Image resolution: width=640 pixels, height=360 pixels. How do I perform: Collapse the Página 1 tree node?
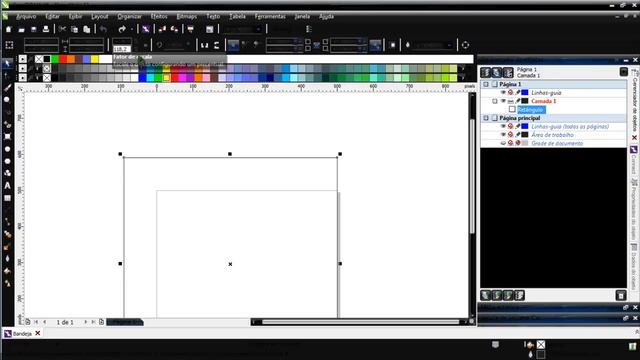coord(486,84)
